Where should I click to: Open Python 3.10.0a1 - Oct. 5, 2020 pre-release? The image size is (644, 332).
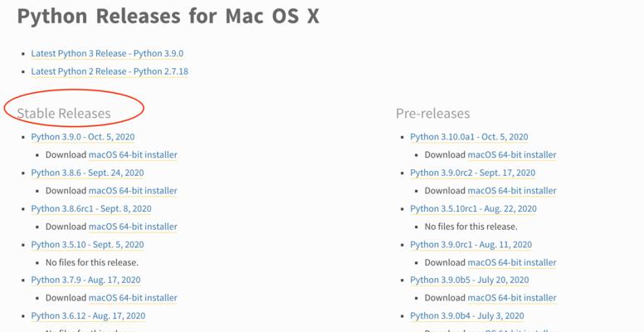pyautogui.click(x=469, y=137)
